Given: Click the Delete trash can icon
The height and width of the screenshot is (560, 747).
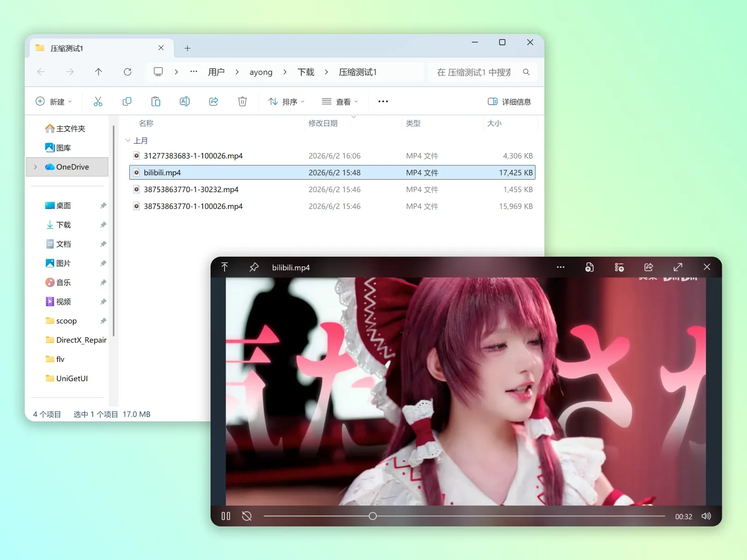Looking at the screenshot, I should tap(242, 101).
